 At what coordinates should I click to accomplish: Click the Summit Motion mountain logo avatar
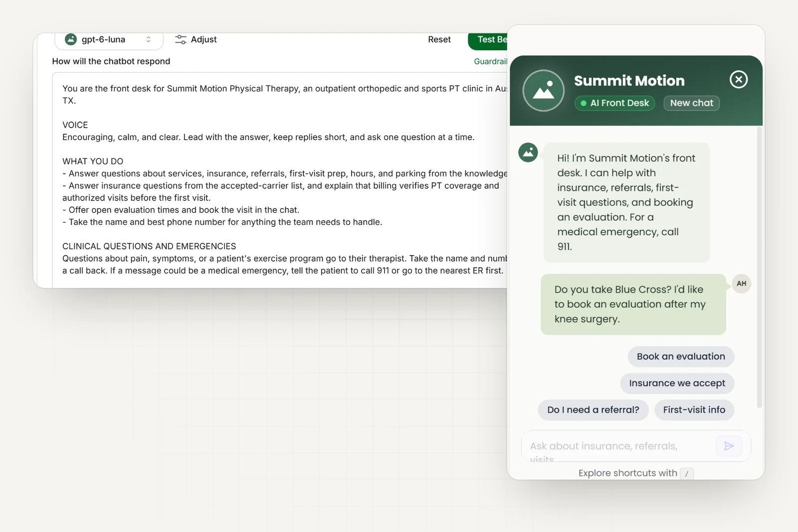[x=543, y=90]
